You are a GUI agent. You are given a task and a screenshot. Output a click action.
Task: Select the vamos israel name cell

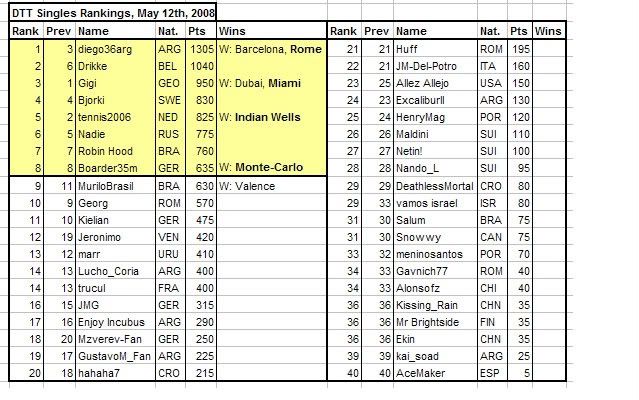[436, 203]
